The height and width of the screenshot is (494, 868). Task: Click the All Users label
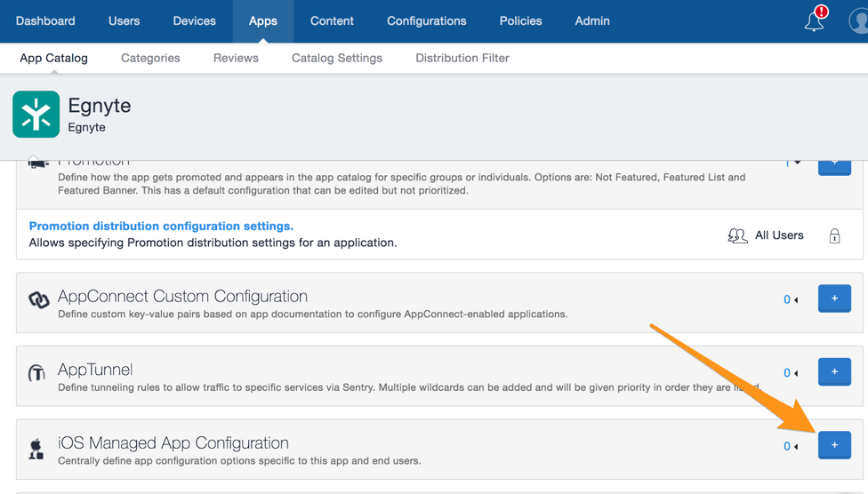coord(779,235)
